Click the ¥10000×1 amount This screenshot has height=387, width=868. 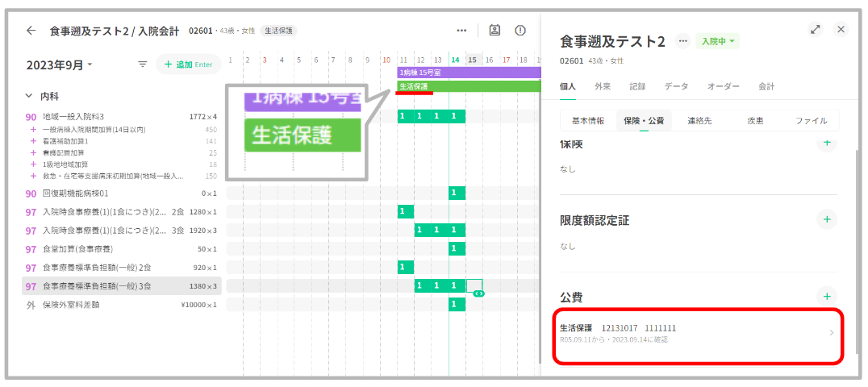pyautogui.click(x=198, y=305)
